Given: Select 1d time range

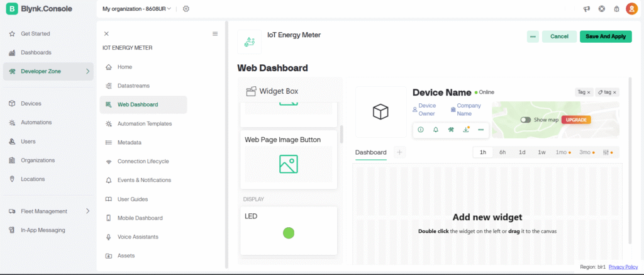Looking at the screenshot, I should pyautogui.click(x=522, y=152).
